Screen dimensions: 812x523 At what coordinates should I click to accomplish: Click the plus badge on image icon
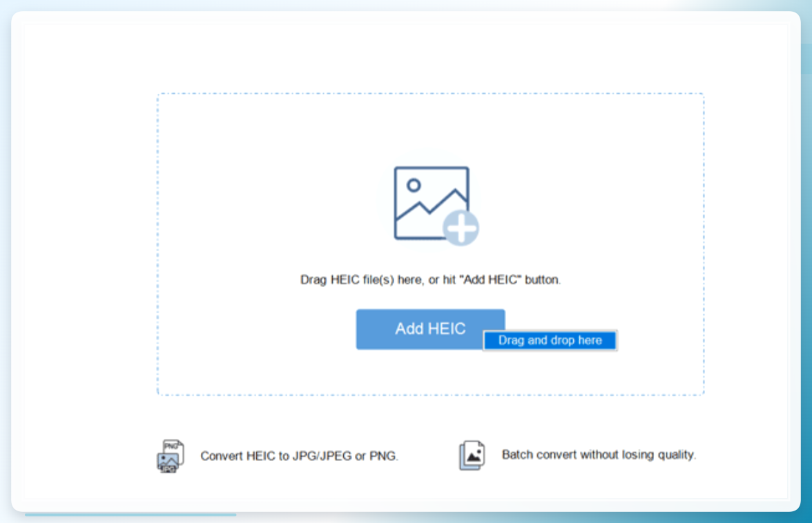(x=461, y=228)
